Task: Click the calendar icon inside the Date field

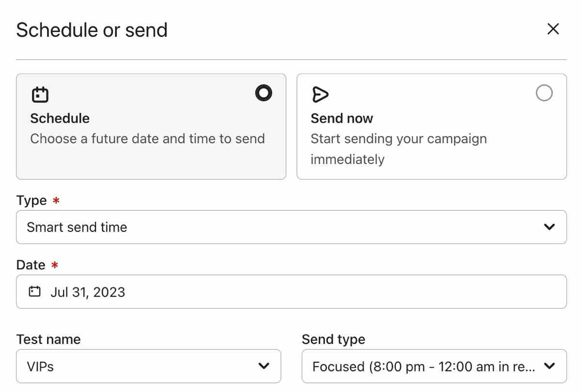Action: point(34,291)
